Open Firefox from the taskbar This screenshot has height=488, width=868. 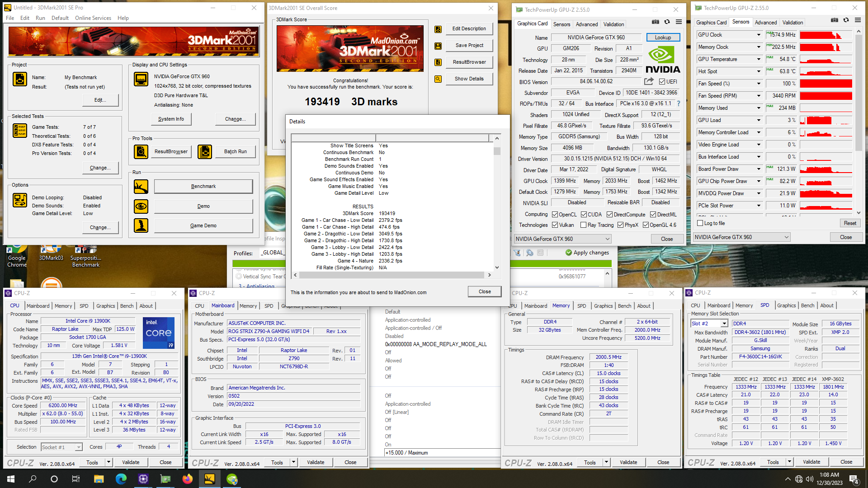(188, 479)
